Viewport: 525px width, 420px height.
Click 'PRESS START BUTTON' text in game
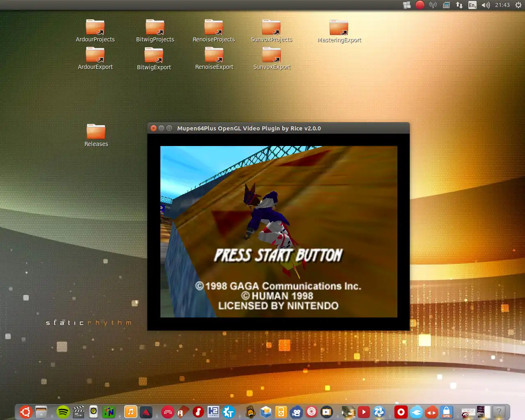tap(278, 255)
